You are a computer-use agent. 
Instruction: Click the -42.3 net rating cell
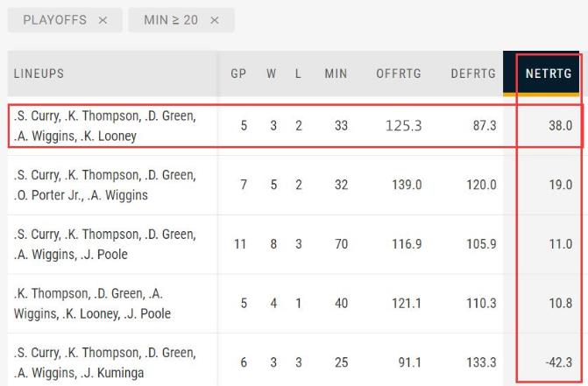click(558, 362)
